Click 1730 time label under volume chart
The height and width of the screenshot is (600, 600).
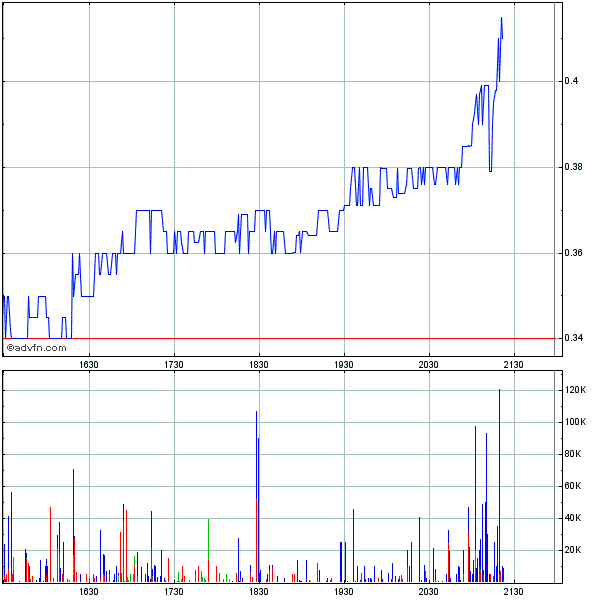tap(174, 593)
